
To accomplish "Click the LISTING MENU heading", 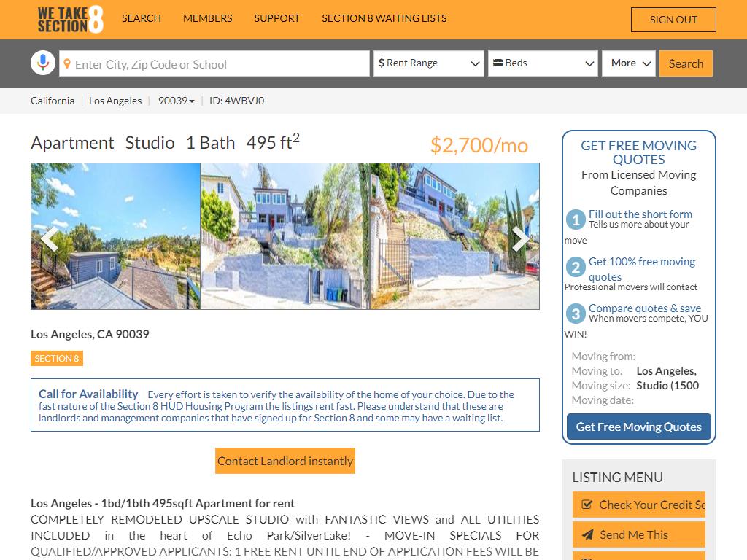I will click(617, 478).
